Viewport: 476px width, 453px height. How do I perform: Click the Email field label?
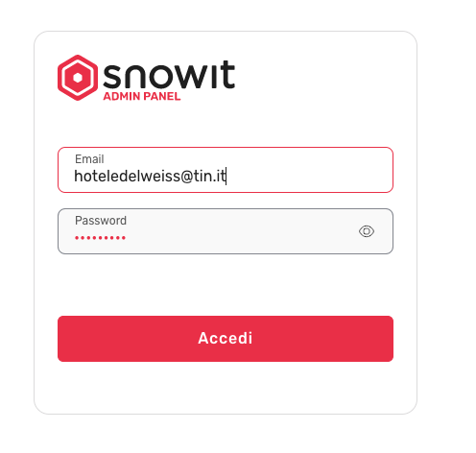89,159
